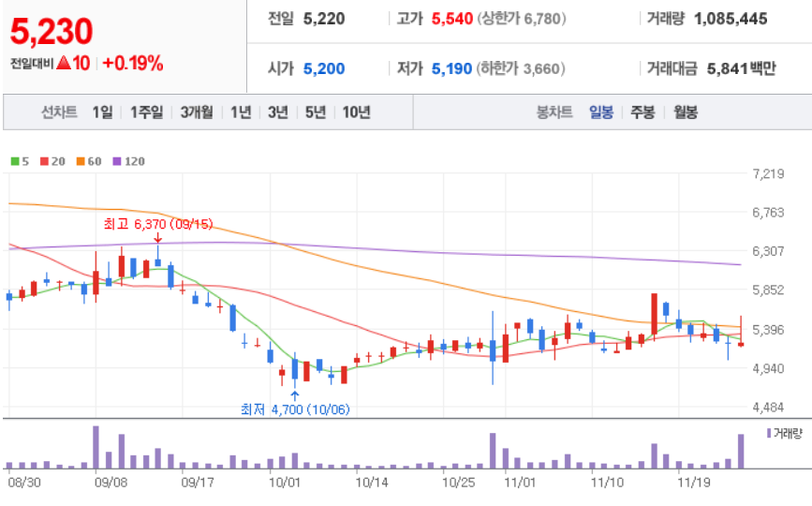
Task: Click the 10/01 date axis label
Action: coord(285,483)
